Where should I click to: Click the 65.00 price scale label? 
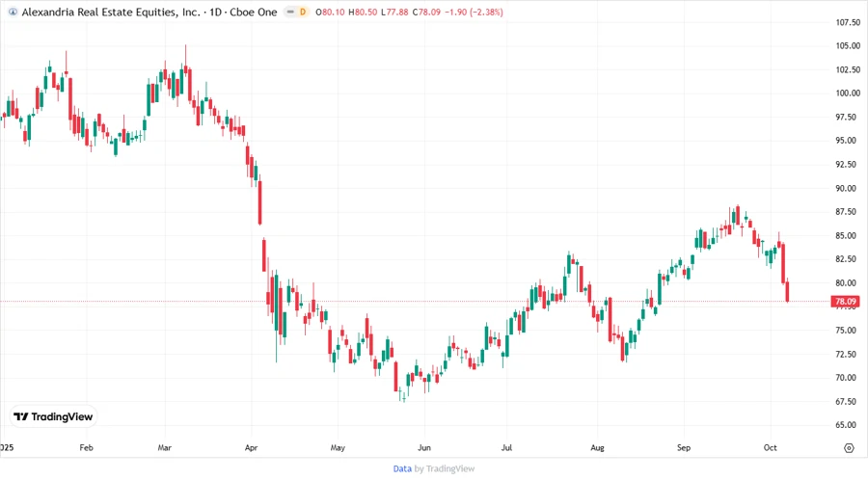pos(845,425)
